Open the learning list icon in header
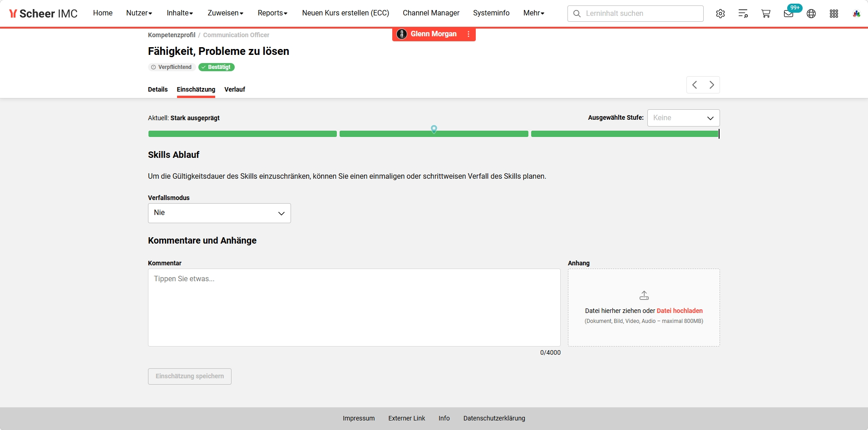The image size is (868, 430). coord(743,14)
